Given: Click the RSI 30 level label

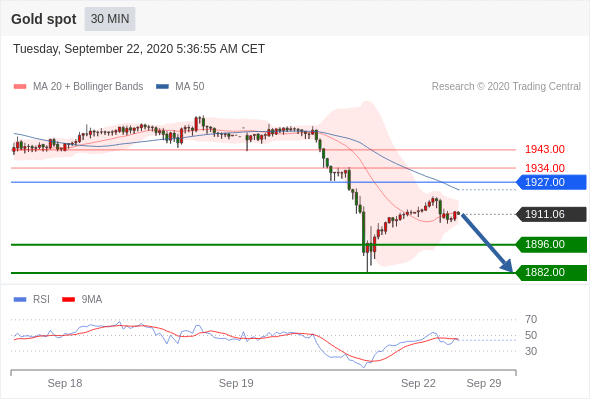Looking at the screenshot, I should (x=531, y=351).
